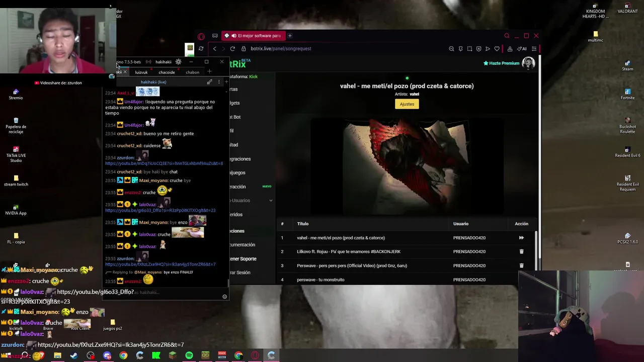The image size is (644, 362).
Task: Open the Aria AI button
Action: pyautogui.click(x=522, y=49)
